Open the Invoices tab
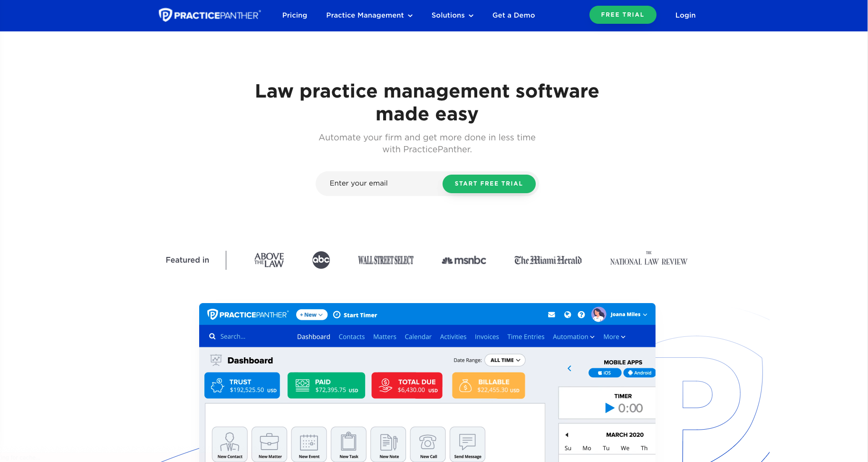868x462 pixels. click(487, 337)
